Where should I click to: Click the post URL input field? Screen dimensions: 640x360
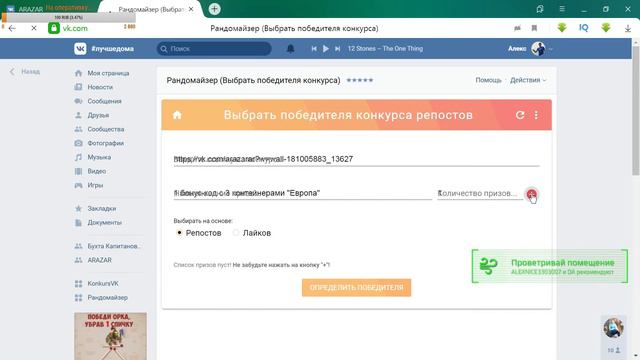tap(356, 159)
